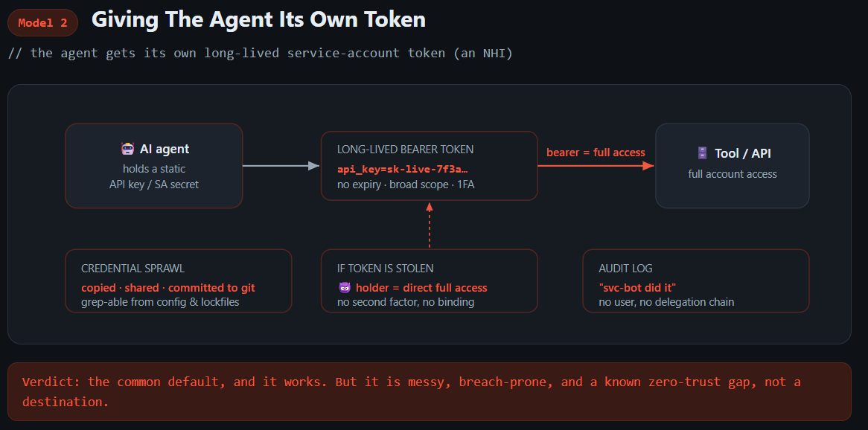Click the dashed red upward arrow
Screen dimensions: 868x430
coord(429,225)
